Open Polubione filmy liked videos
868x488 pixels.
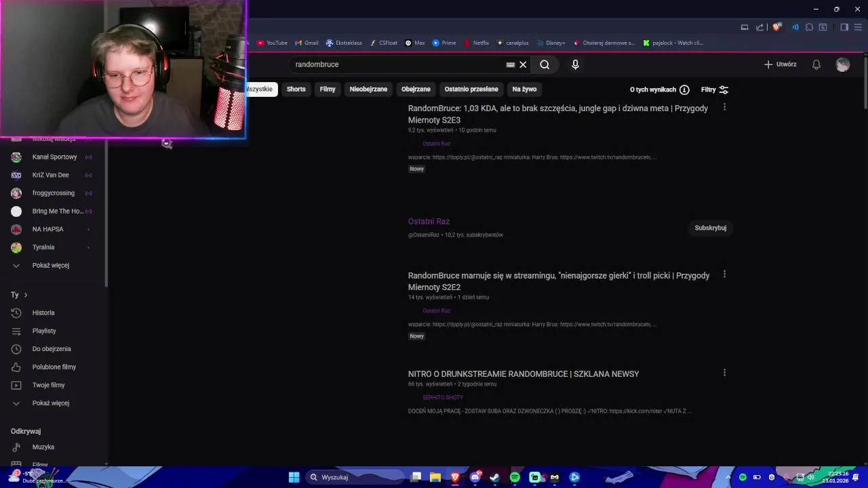tap(53, 367)
